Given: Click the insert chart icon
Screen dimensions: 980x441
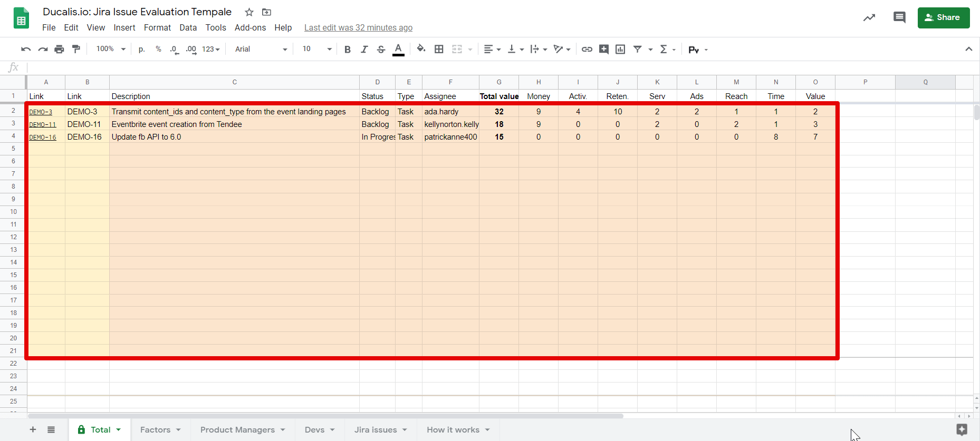Looking at the screenshot, I should (x=620, y=49).
